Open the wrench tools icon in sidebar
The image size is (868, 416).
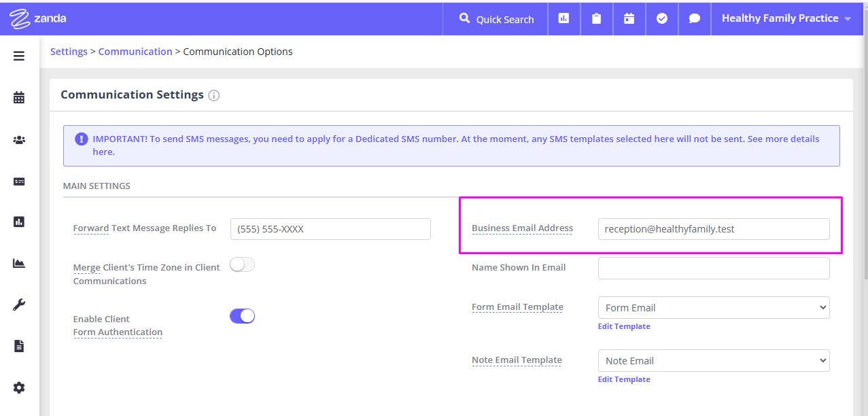point(18,304)
